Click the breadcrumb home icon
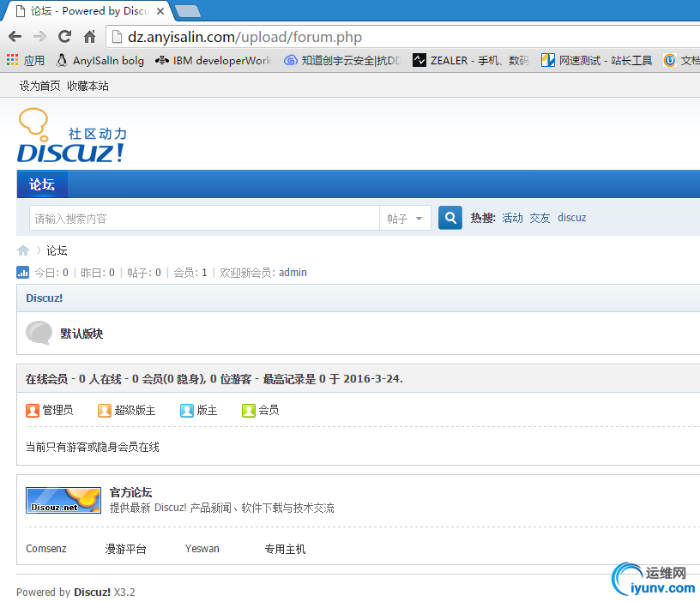This screenshot has height=602, width=700. (23, 250)
